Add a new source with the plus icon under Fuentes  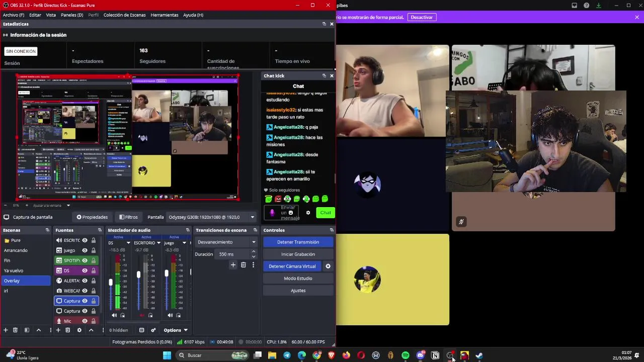58,330
